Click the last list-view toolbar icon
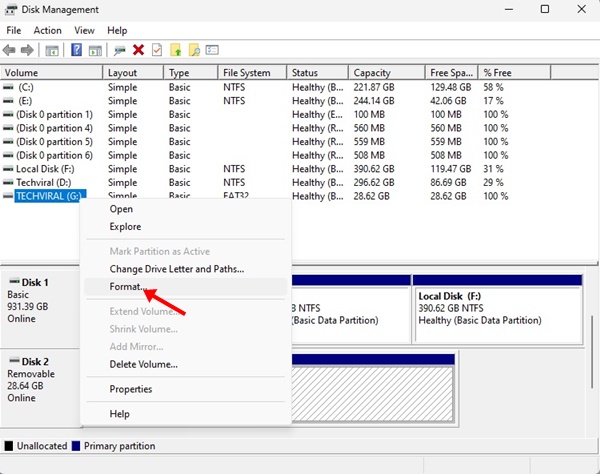Viewport: 600px width, 474px height. click(212, 50)
